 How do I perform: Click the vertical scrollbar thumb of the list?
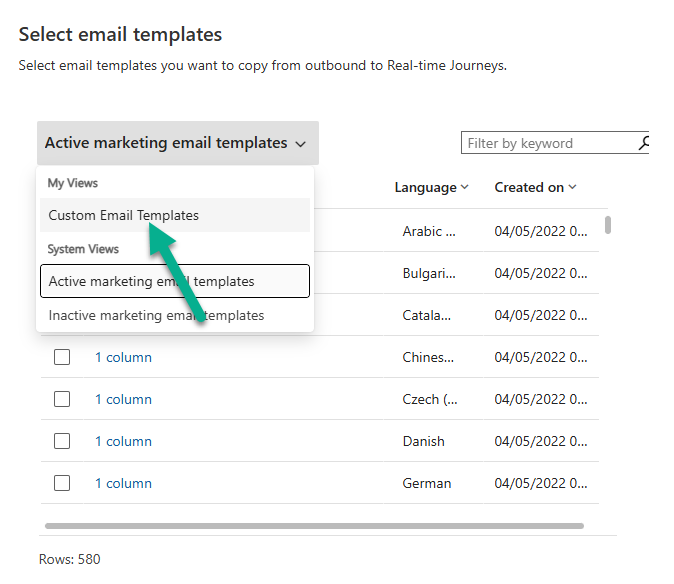pyautogui.click(x=607, y=224)
